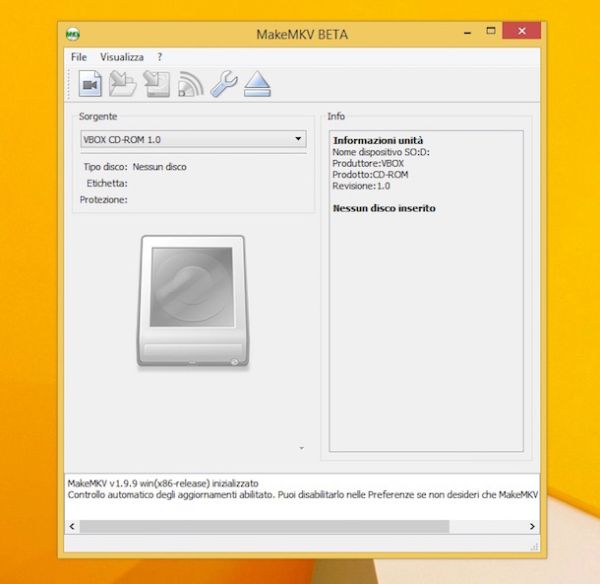This screenshot has height=584, width=600.
Task: Click the Open disc folder icon
Action: [x=122, y=84]
